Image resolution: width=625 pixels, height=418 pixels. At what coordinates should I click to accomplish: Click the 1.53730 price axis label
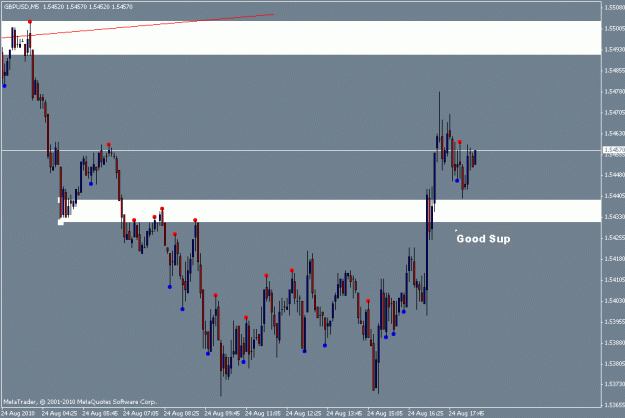614,384
